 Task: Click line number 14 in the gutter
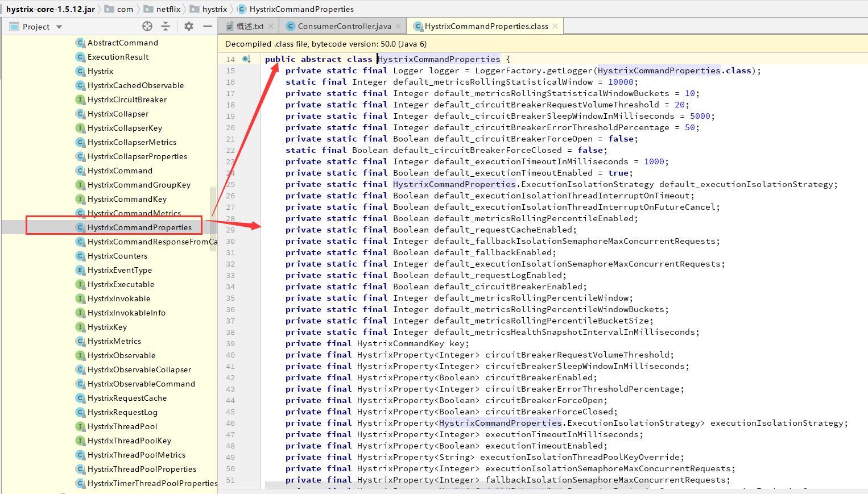230,59
